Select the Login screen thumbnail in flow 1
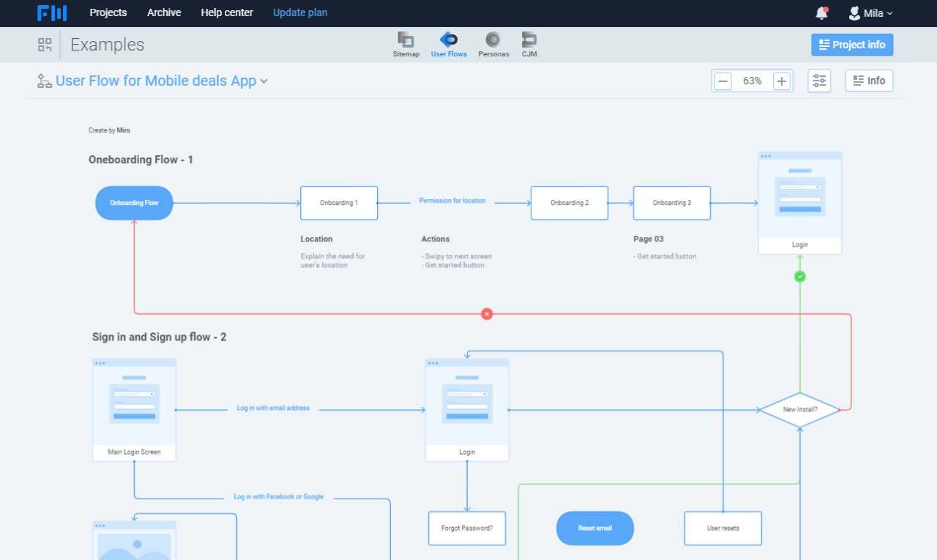937x560 pixels. click(x=800, y=203)
